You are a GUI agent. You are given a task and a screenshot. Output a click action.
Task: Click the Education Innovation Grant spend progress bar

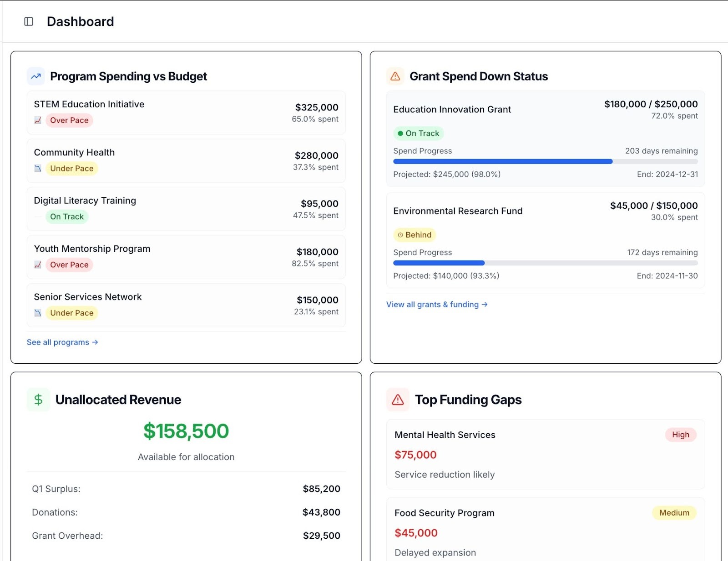tap(544, 161)
